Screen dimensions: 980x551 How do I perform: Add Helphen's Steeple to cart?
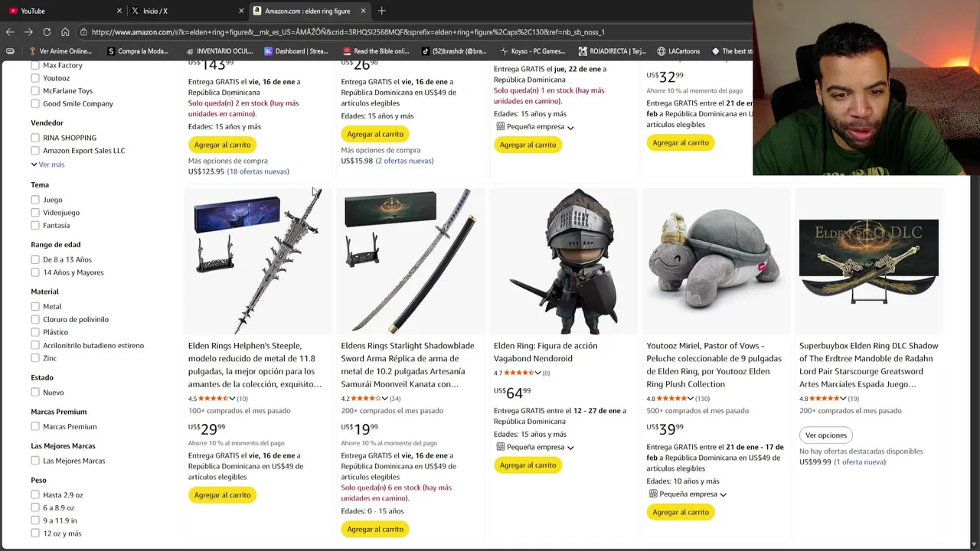222,495
